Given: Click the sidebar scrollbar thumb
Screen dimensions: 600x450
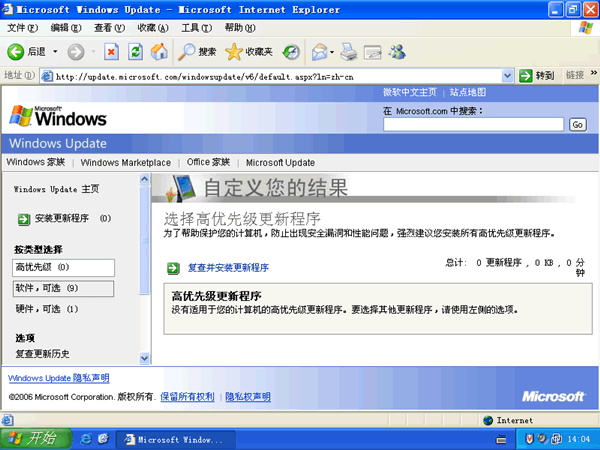Looking at the screenshot, I should point(144,240).
